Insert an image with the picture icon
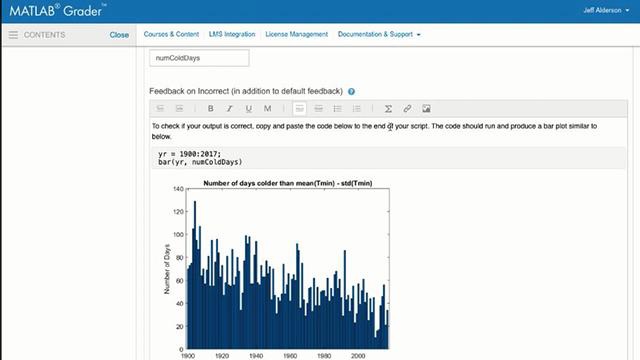 (x=426, y=109)
